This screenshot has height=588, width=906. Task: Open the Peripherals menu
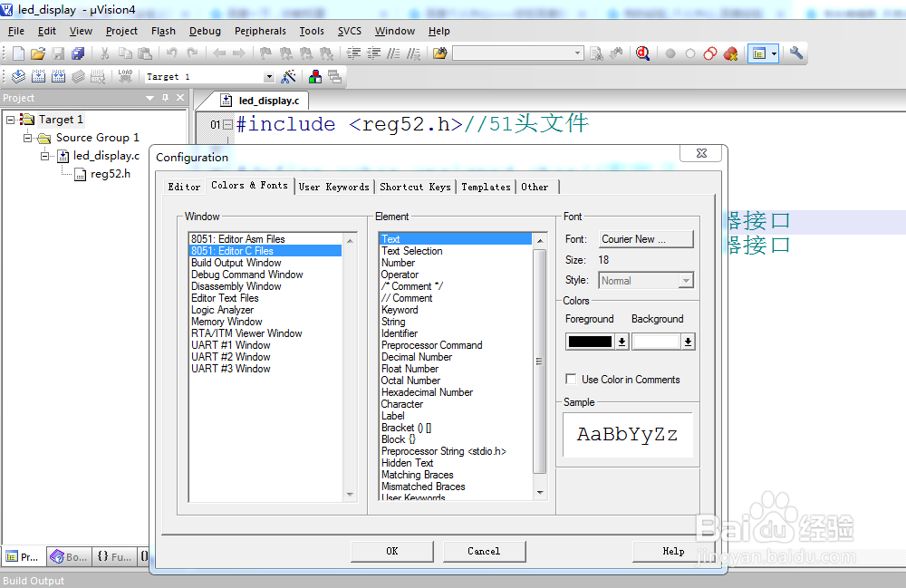tap(260, 31)
